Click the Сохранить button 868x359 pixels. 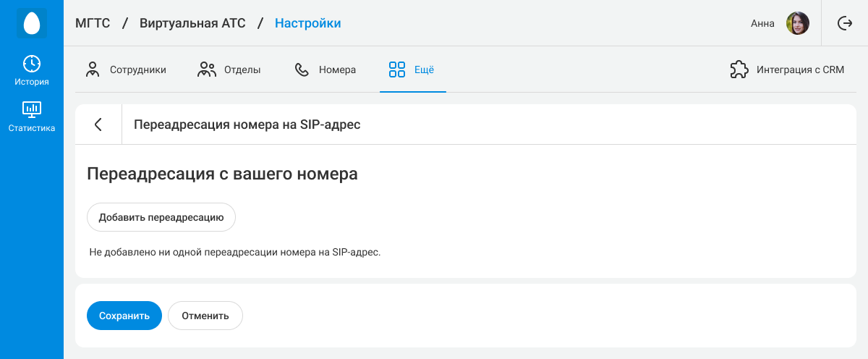[124, 316]
